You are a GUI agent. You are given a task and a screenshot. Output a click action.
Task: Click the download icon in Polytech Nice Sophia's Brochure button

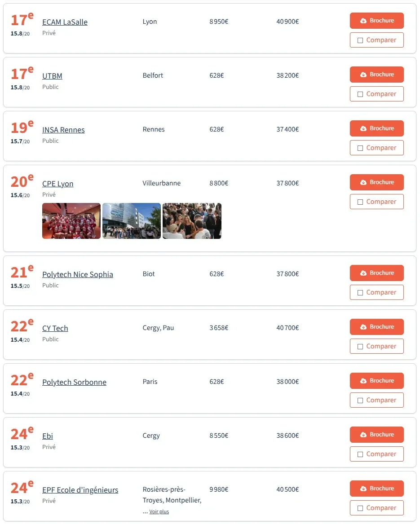(363, 273)
